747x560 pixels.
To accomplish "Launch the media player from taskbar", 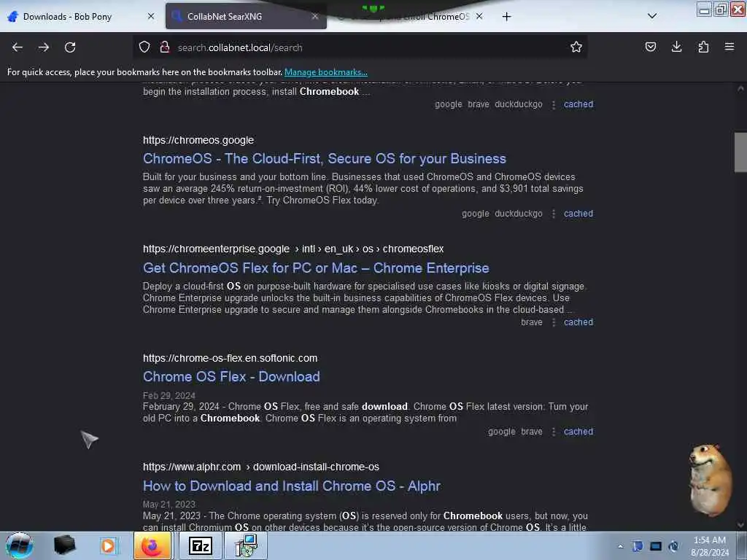I will [x=108, y=546].
